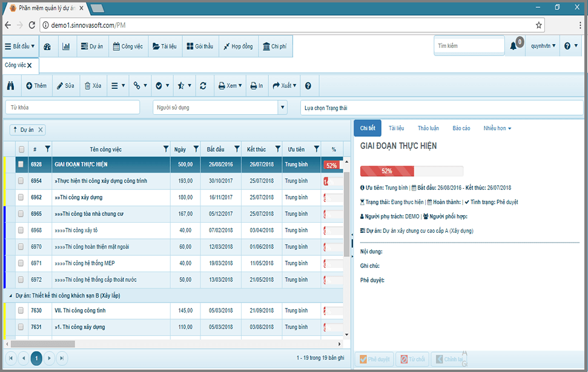
Task: Select page 1 in pager
Action: (36, 359)
